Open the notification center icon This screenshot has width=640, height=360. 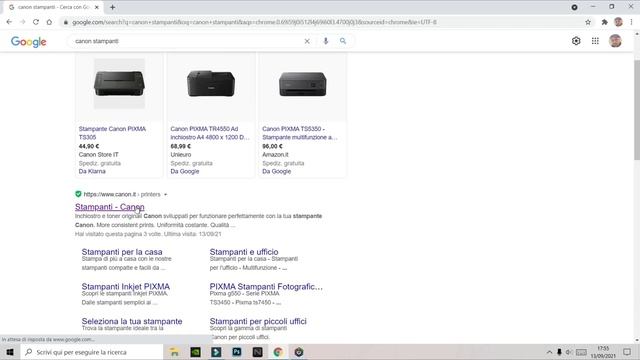[627, 352]
